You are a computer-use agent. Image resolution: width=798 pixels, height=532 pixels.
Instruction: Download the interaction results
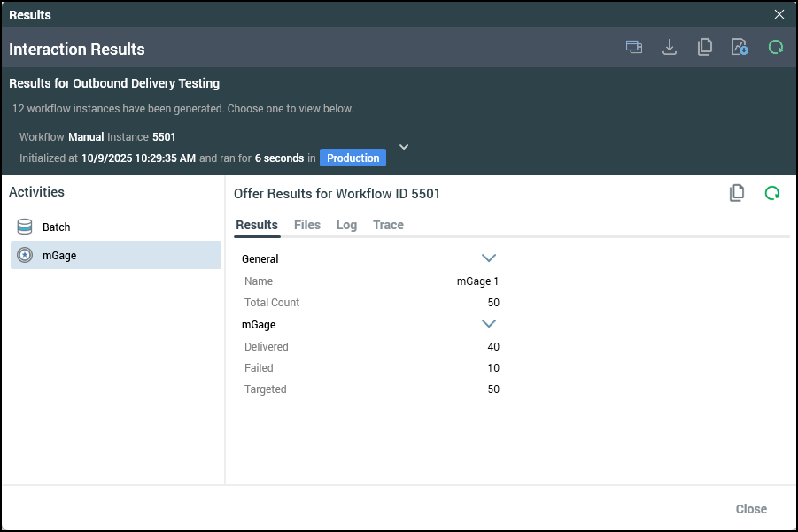670,48
